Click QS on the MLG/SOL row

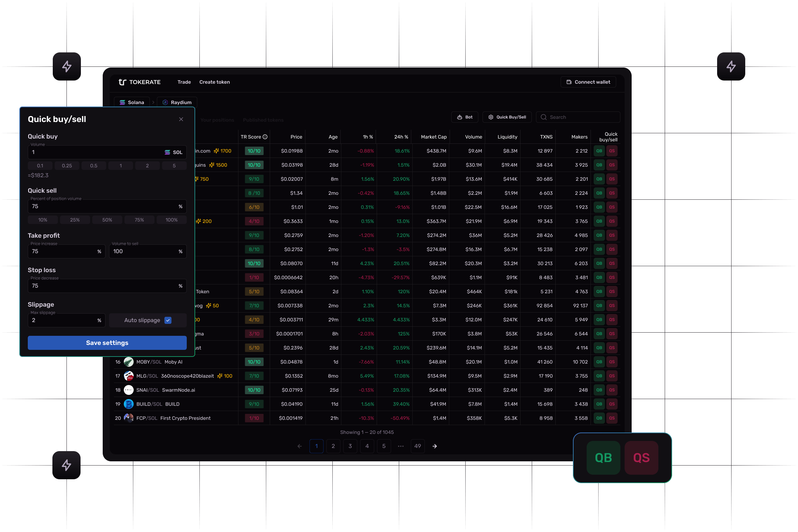point(612,376)
